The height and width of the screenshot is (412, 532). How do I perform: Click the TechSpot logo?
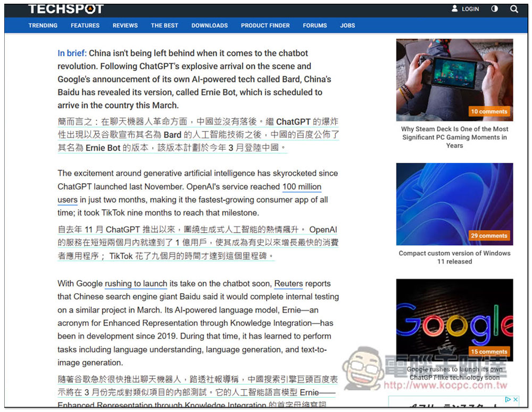pyautogui.click(x=66, y=9)
